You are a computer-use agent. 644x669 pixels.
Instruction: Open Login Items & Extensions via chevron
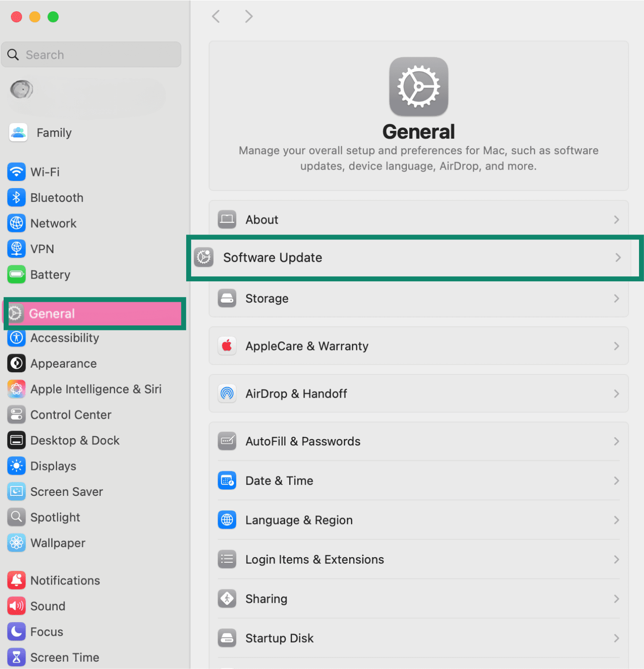(x=616, y=559)
